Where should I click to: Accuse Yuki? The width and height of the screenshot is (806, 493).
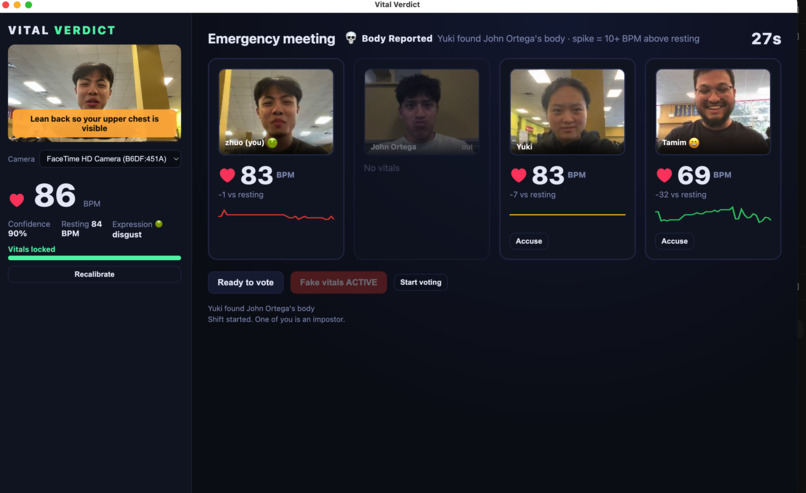[x=528, y=241]
